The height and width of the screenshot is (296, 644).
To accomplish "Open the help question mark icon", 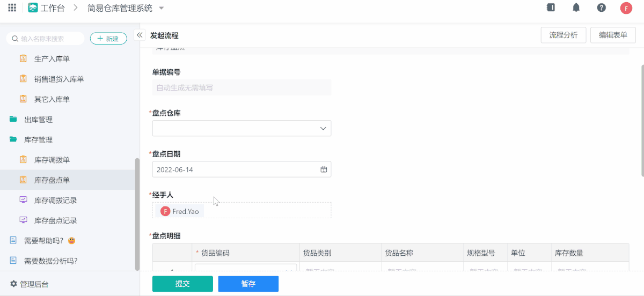I will (x=602, y=8).
